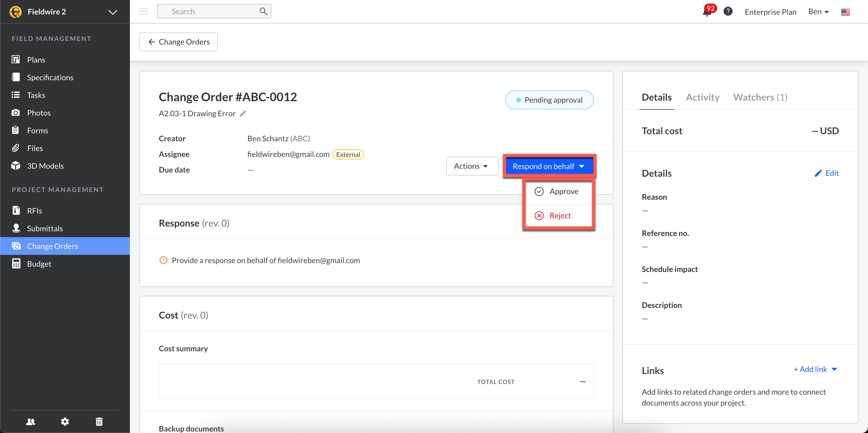Click the trash icon in sidebar footer
Image resolution: width=868 pixels, height=433 pixels.
(99, 421)
